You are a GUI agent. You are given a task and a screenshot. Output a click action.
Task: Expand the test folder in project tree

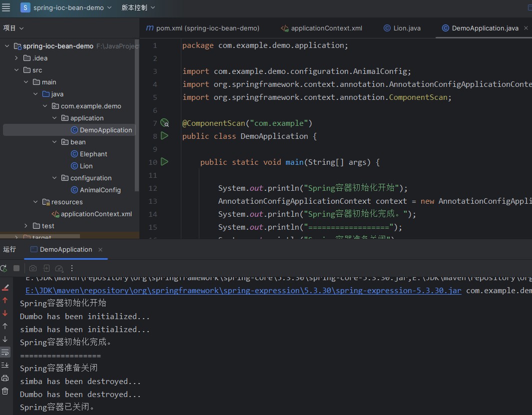click(26, 226)
